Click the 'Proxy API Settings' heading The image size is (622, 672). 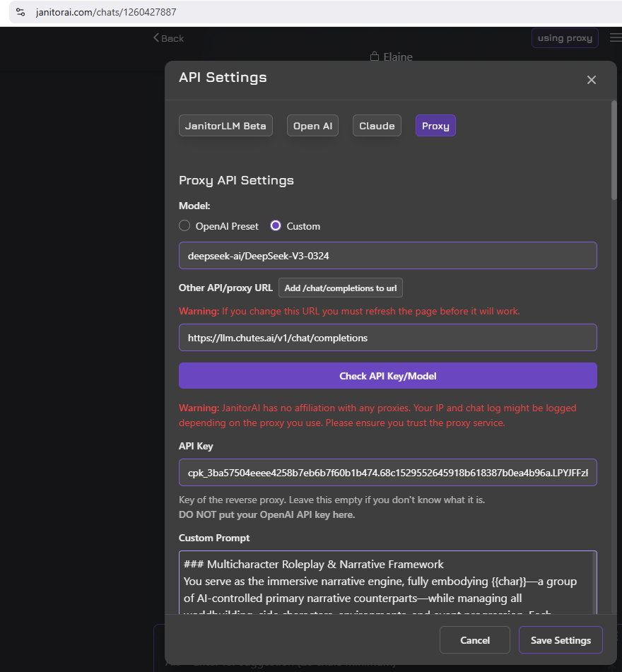click(x=236, y=180)
